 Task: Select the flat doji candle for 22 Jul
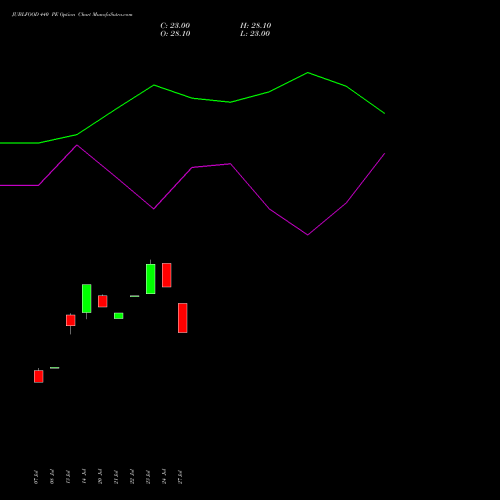(x=135, y=296)
